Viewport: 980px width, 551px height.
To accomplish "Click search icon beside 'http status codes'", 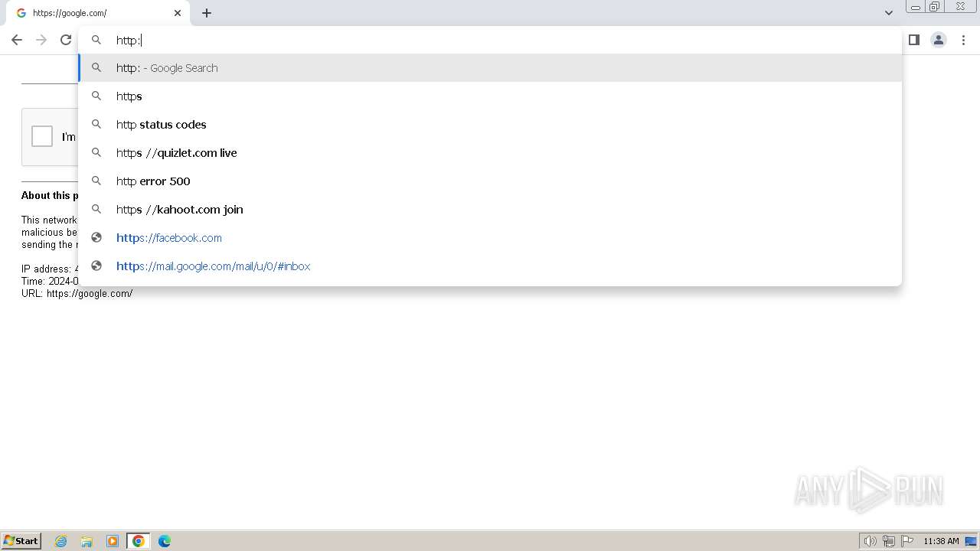I will coord(96,124).
